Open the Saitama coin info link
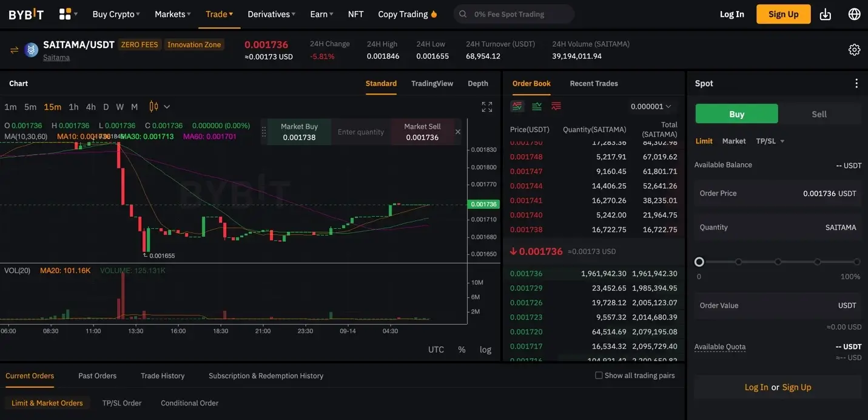This screenshot has width=868, height=420. click(56, 58)
